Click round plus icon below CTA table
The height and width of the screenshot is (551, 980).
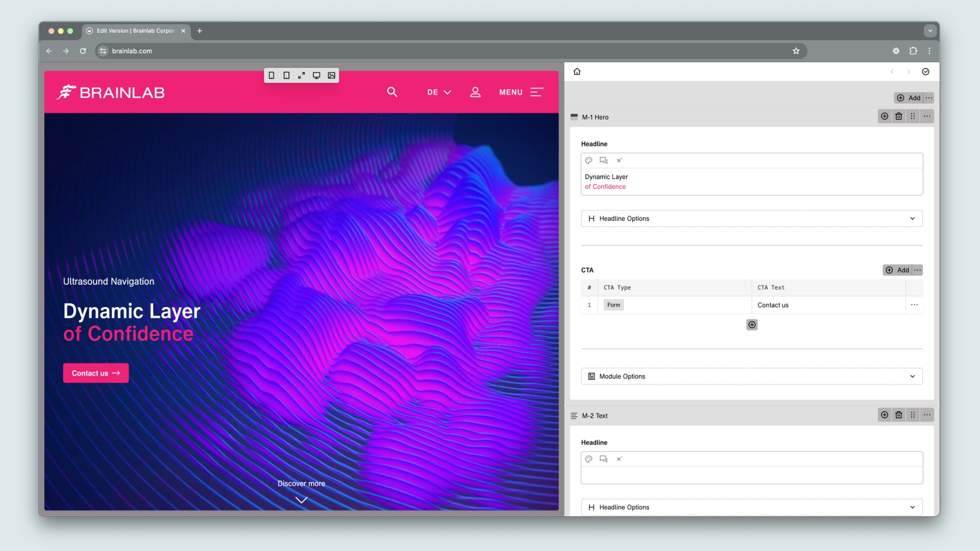click(752, 324)
